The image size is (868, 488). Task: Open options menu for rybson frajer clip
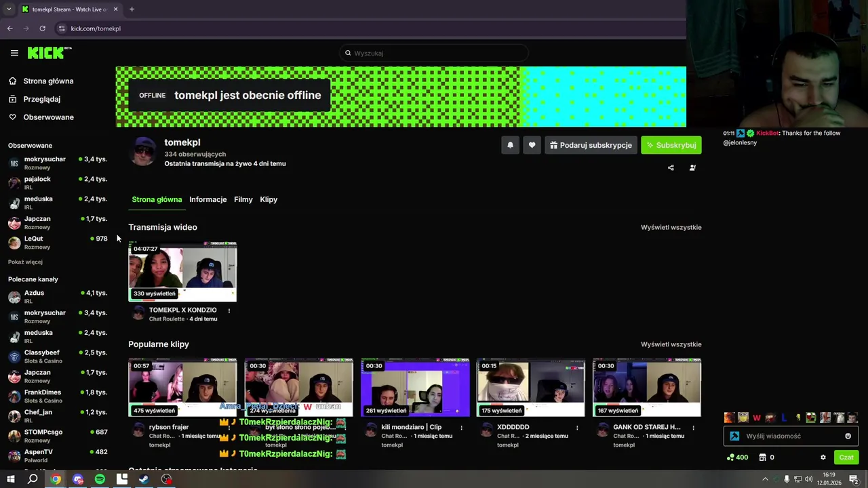click(x=229, y=428)
